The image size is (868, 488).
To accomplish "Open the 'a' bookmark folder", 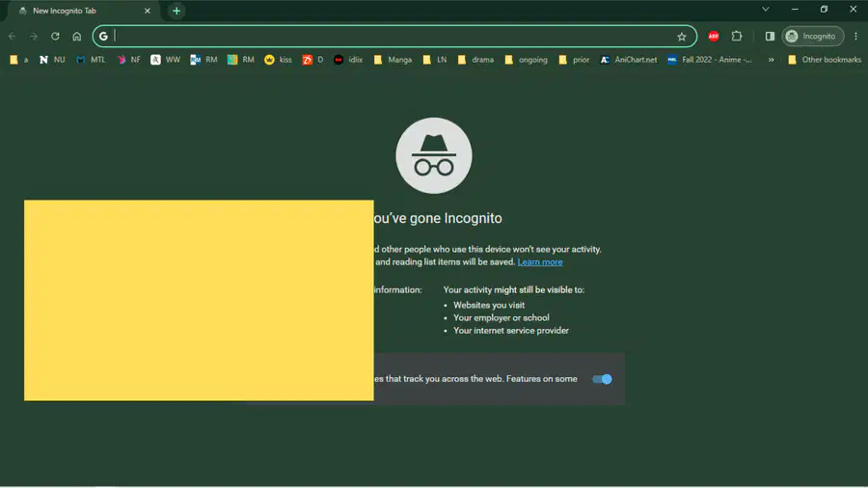I will pyautogui.click(x=19, y=60).
